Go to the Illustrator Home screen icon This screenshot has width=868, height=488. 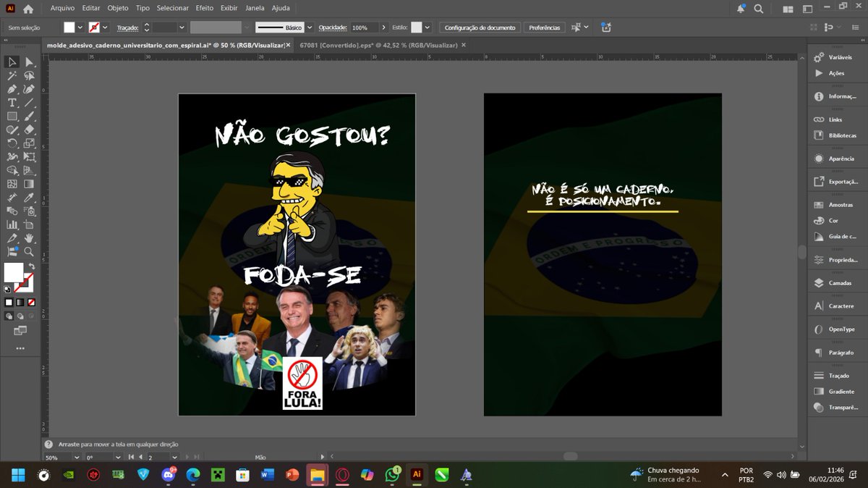pyautogui.click(x=28, y=9)
